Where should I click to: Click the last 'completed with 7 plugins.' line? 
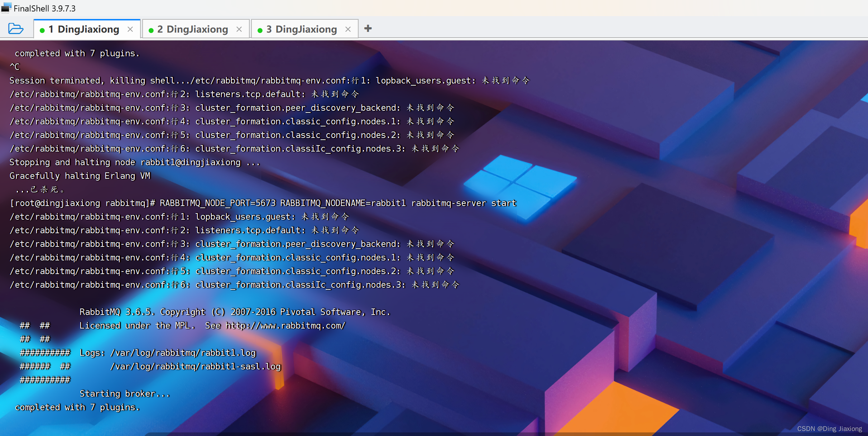pyautogui.click(x=77, y=407)
